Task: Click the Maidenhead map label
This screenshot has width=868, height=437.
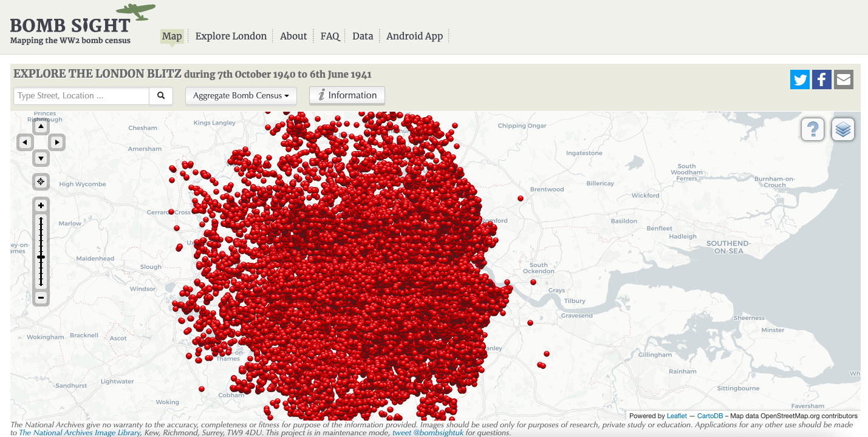Action: click(x=95, y=259)
